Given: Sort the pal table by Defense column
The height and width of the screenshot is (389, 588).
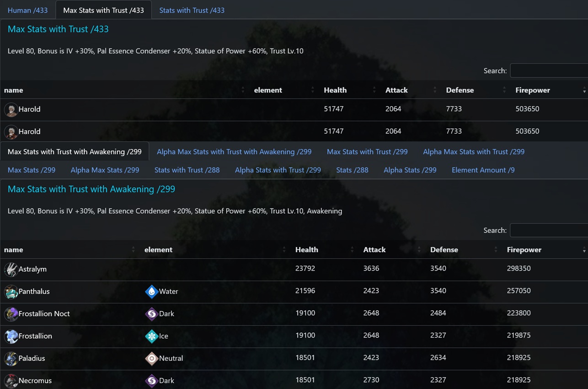Looking at the screenshot, I should point(465,250).
